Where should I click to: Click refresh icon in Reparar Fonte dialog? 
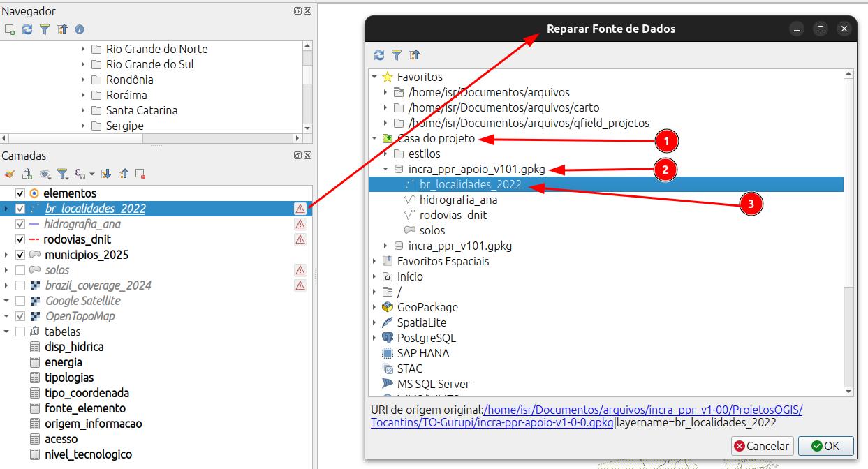click(379, 55)
